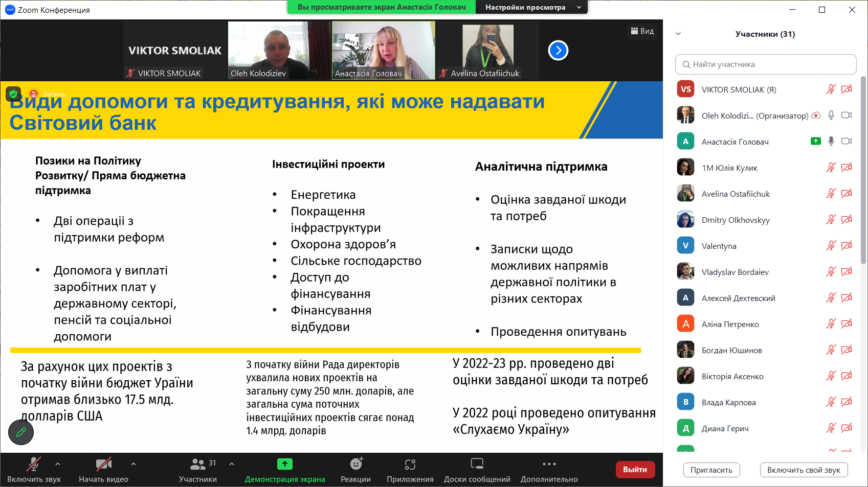Select Анастасія Головач video thumbnail

[x=384, y=50]
